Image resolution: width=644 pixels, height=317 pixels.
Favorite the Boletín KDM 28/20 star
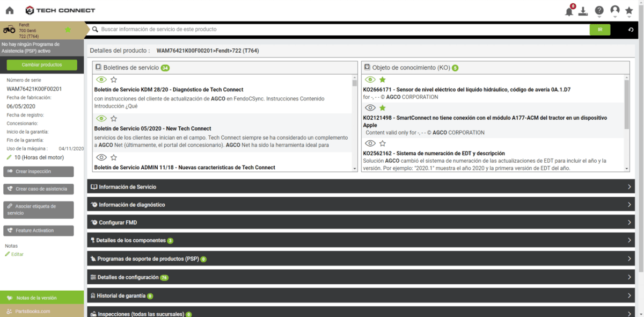[114, 80]
